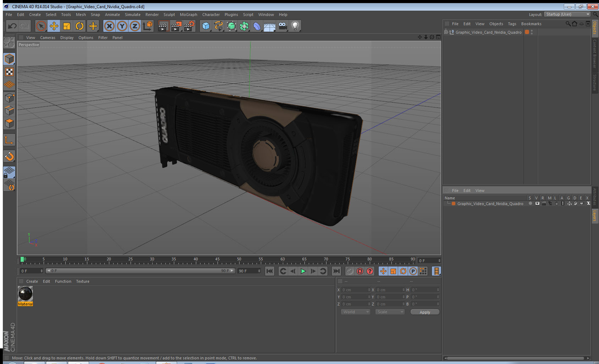Open the Object Manager Tags menu
This screenshot has height=364, width=599.
coord(512,24)
